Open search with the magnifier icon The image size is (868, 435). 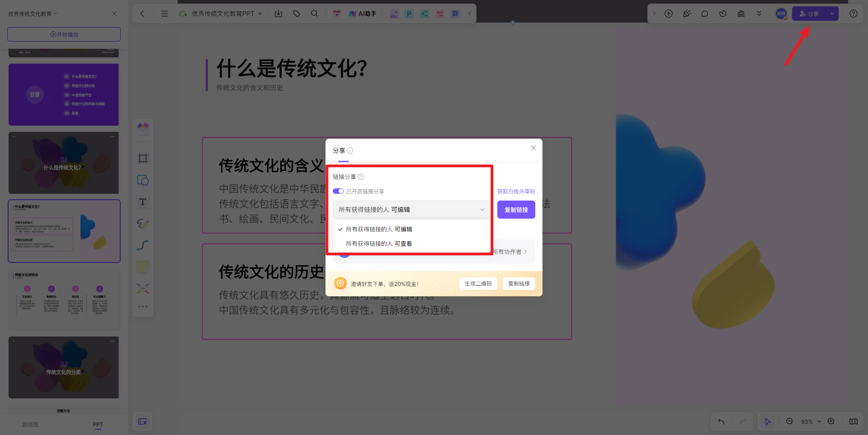point(315,14)
